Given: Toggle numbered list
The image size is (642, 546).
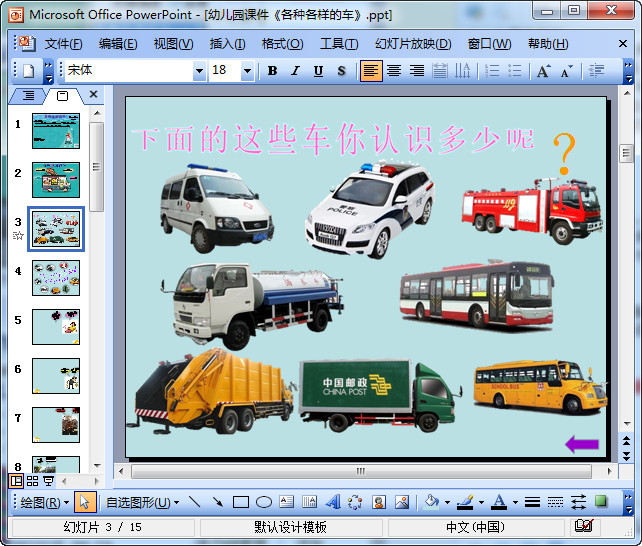Looking at the screenshot, I should pyautogui.click(x=492, y=71).
